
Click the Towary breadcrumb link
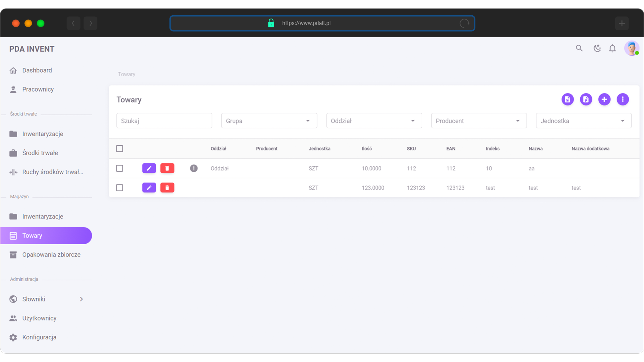127,74
